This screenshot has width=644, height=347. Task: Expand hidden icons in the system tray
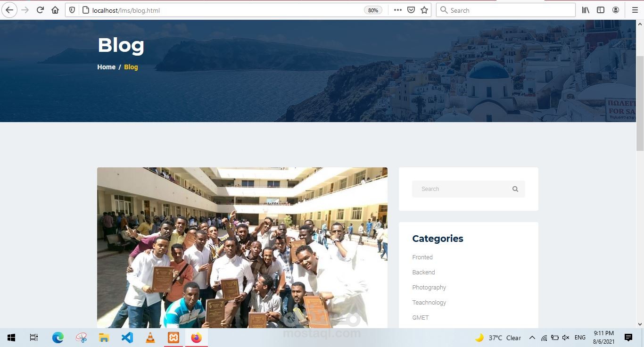[x=532, y=338]
